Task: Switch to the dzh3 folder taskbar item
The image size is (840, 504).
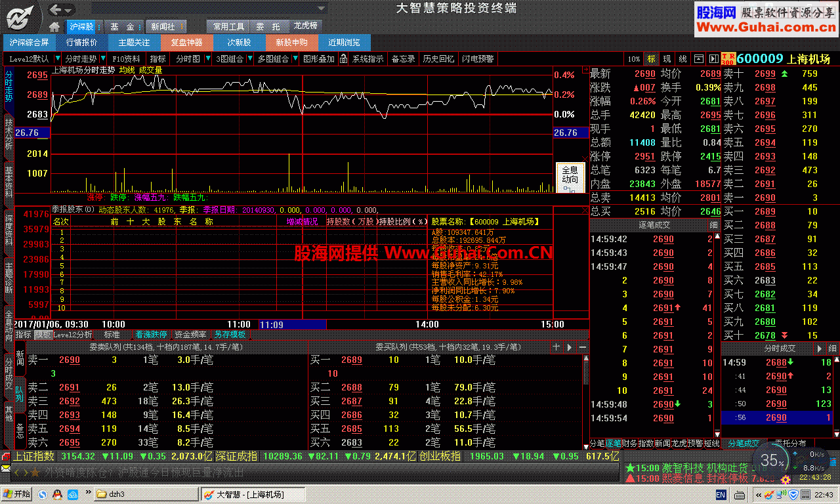Action: click(146, 494)
